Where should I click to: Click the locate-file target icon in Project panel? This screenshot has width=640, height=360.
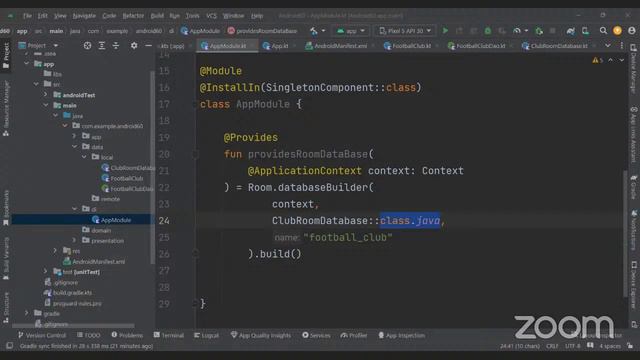(x=87, y=46)
